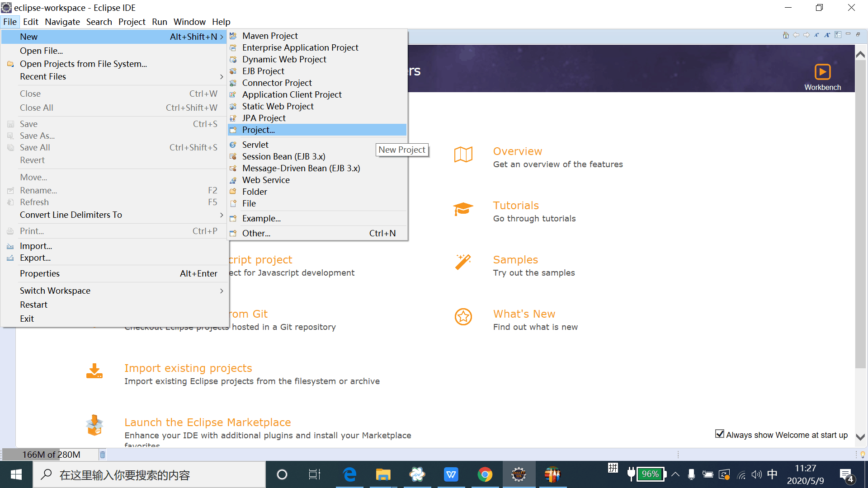Viewport: 868px width, 488px height.
Task: Reduce the Welcome page font size
Action: point(817,35)
